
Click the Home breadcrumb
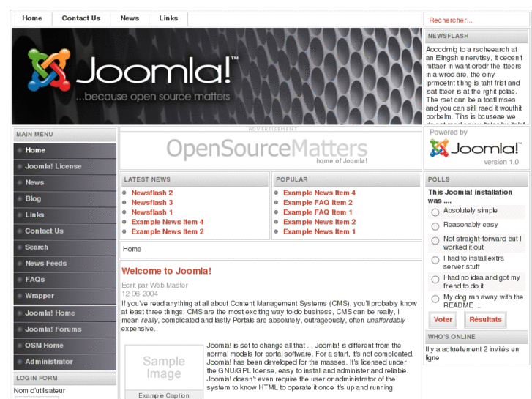tap(132, 249)
